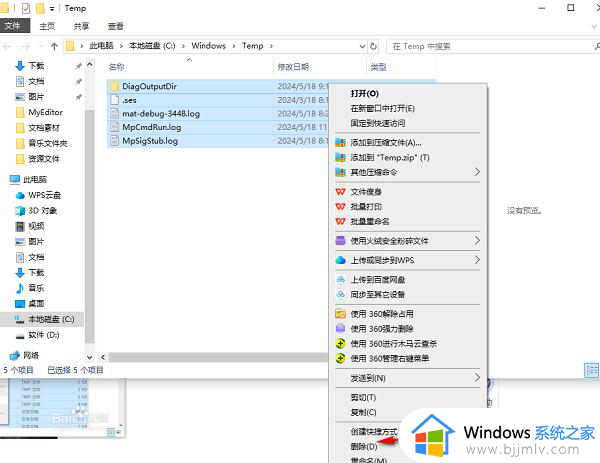The height and width of the screenshot is (463, 600).
Task: Click 本地磁盘 (C:) breadcrumb segment
Action: click(x=152, y=46)
